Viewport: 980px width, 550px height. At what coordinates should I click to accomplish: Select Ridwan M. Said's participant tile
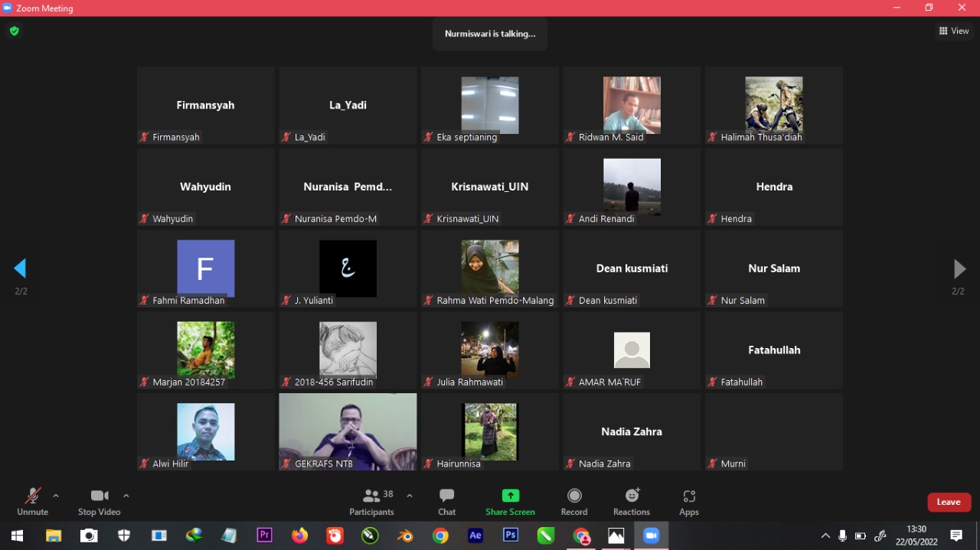click(632, 105)
